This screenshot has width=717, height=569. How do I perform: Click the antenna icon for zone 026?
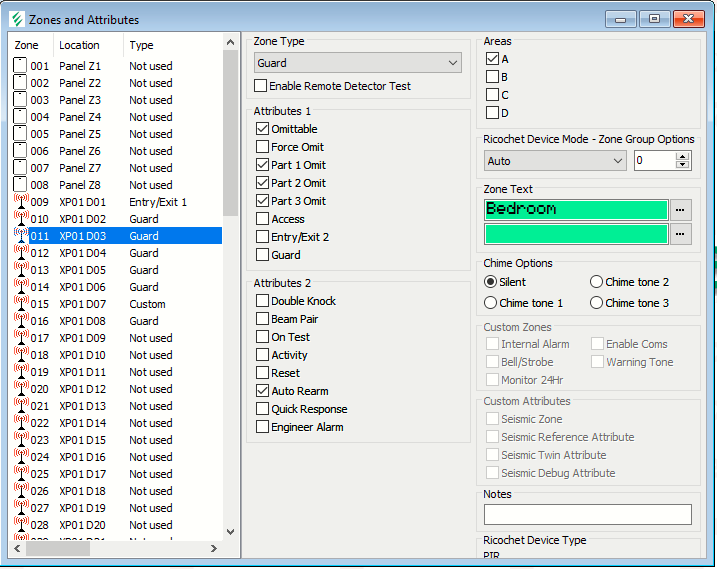click(x=20, y=491)
